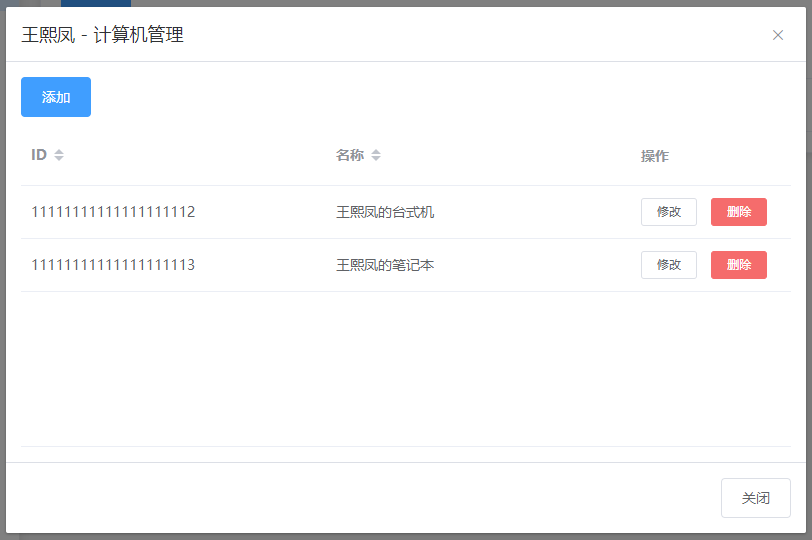Screen dimensions: 812x540
Task: Select the ID cell ending in 13
Action: point(113,265)
